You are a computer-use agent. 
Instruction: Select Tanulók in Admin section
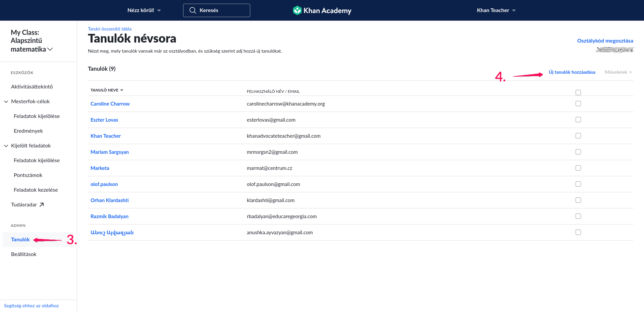(x=20, y=240)
